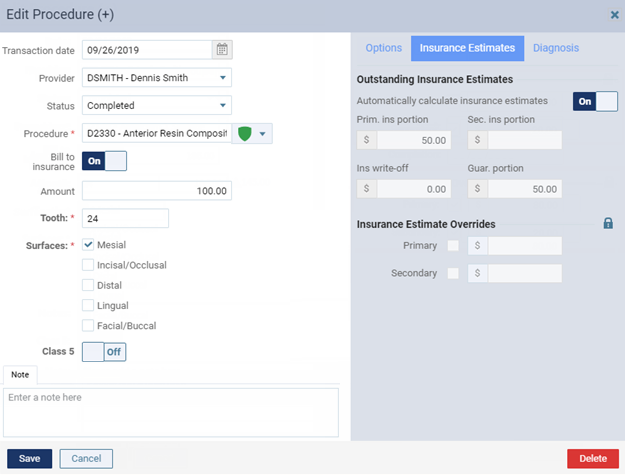Toggle Bill to insurance switch off
625x475 pixels.
click(x=104, y=161)
